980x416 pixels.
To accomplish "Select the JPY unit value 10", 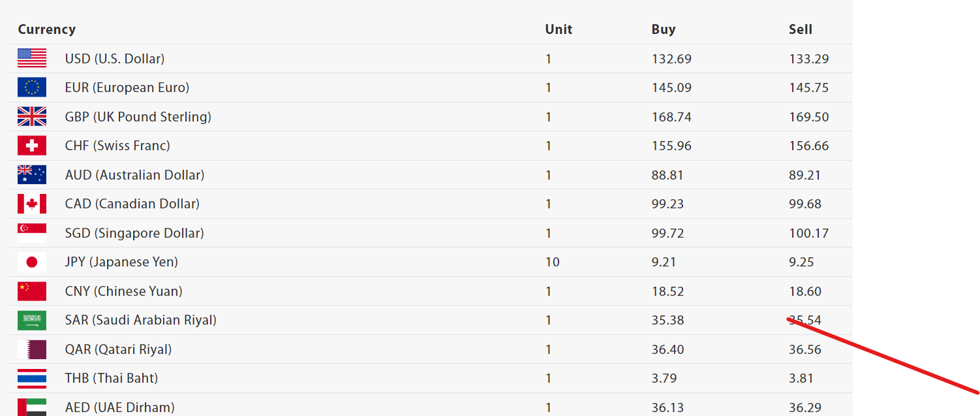I will (x=553, y=262).
